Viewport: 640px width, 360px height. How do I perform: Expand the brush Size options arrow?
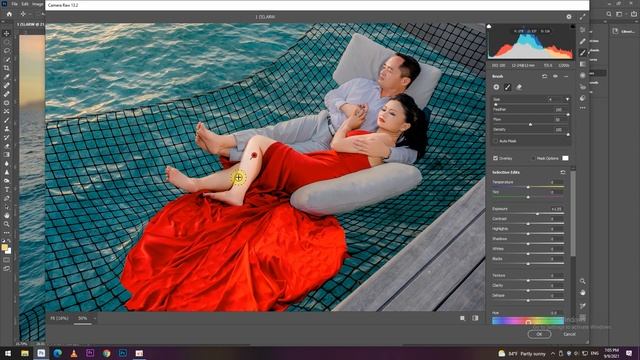point(567,99)
